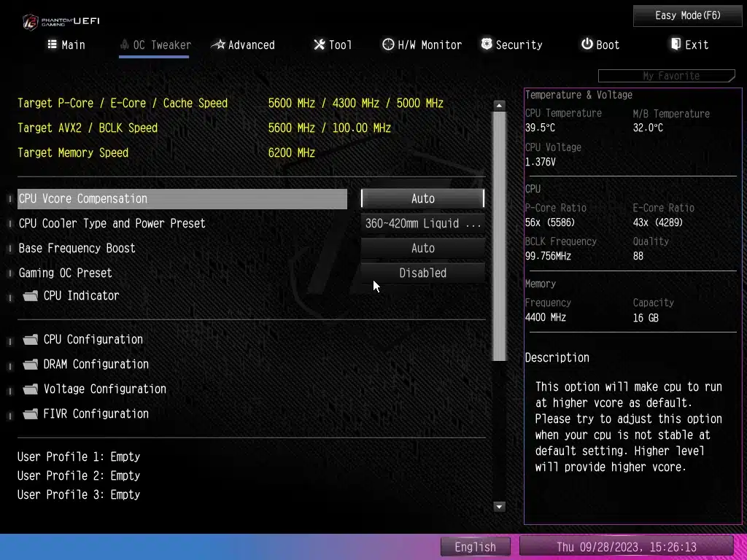Click the Security shield icon

coord(487,44)
